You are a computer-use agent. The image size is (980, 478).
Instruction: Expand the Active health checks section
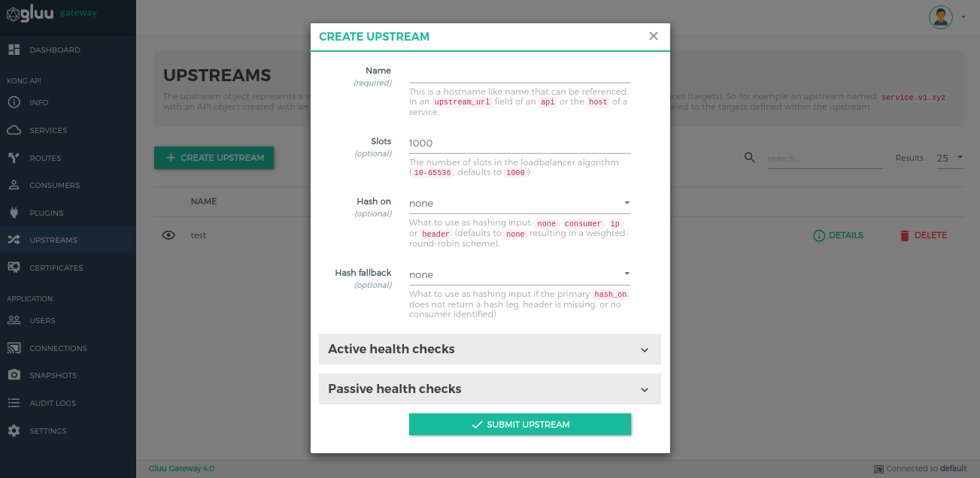click(490, 349)
